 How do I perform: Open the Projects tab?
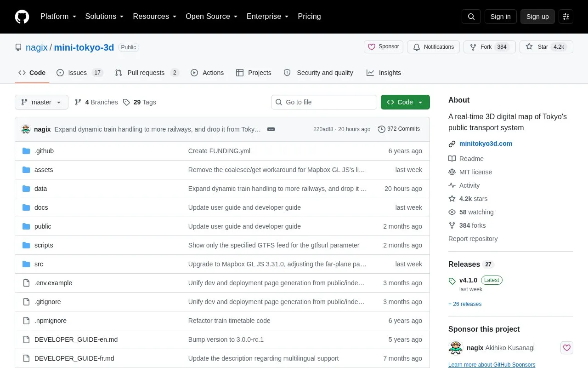click(x=254, y=73)
